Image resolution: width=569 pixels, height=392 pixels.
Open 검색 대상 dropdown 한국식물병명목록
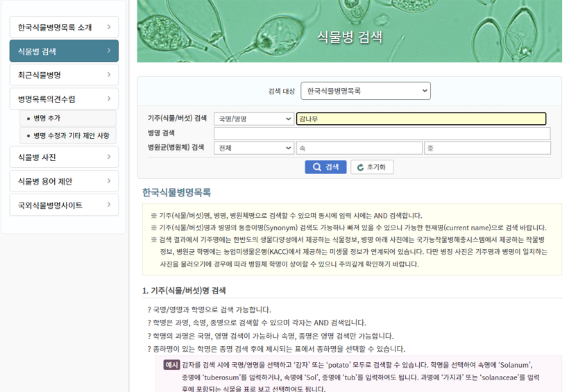click(x=366, y=91)
